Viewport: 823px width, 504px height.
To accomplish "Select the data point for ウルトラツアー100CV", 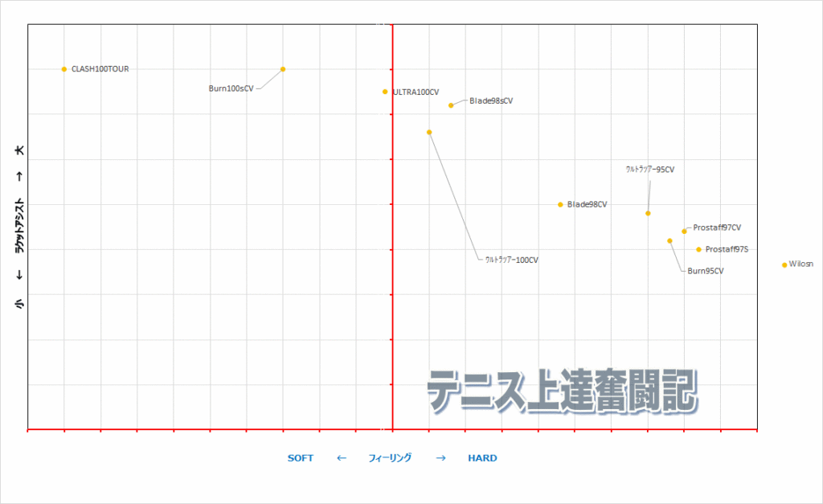I will (x=429, y=133).
